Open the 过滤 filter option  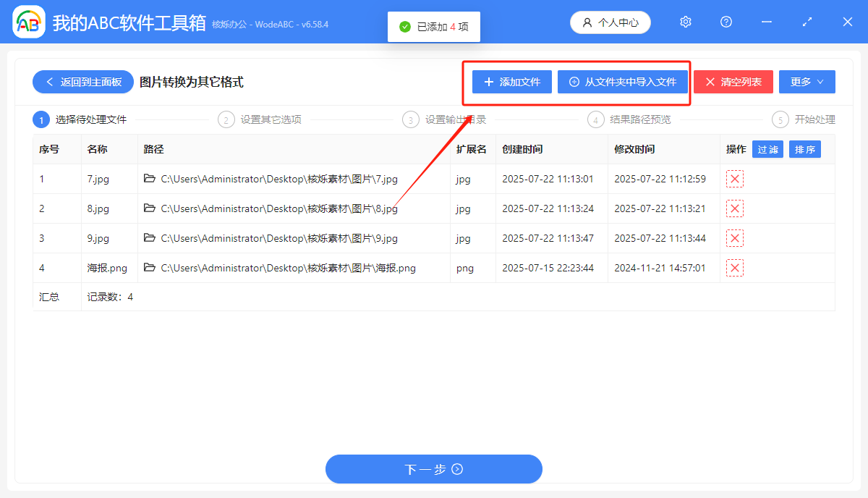pyautogui.click(x=767, y=149)
